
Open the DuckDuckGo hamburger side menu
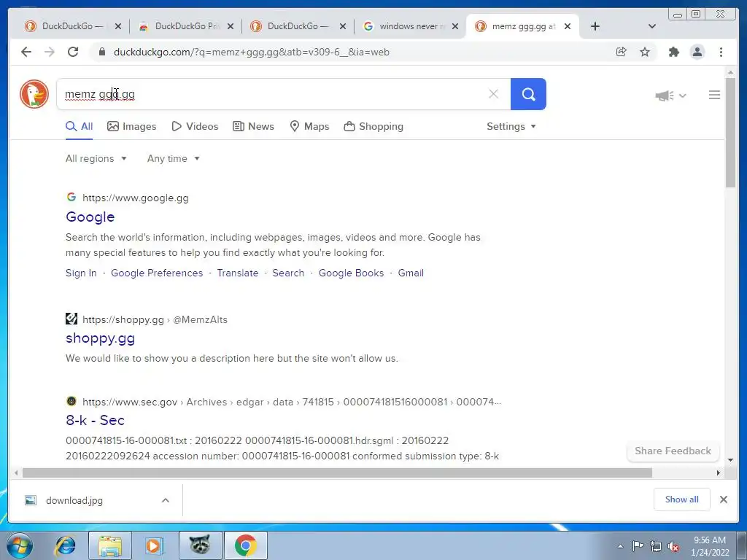coord(714,96)
